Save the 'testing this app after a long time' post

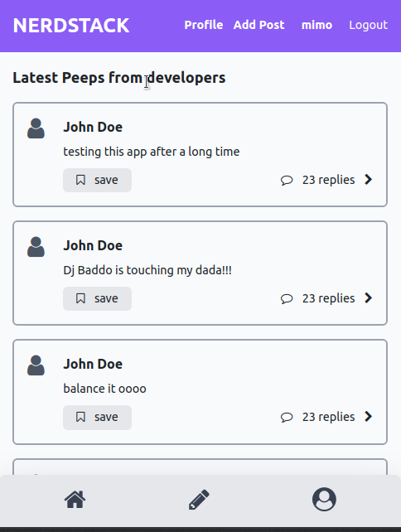98,180
